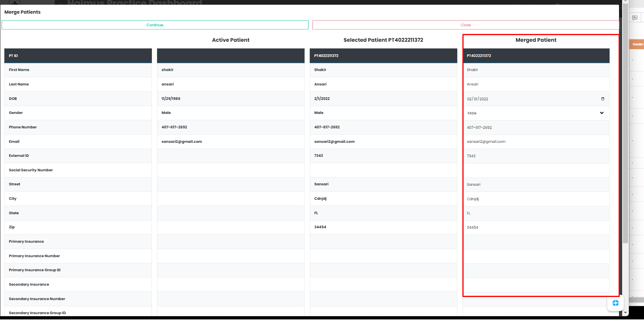The height and width of the screenshot is (320, 644).
Task: Click the 'DOB' row label
Action: (x=13, y=99)
